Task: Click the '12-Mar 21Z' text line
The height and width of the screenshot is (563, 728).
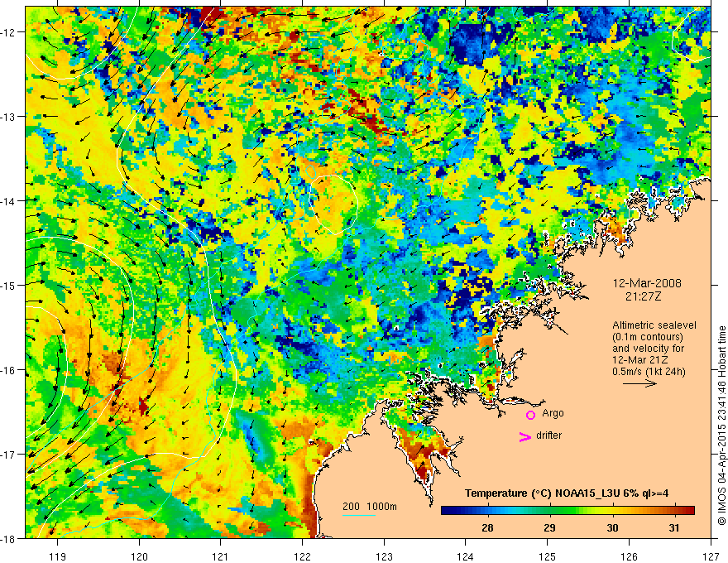Action: click(642, 360)
